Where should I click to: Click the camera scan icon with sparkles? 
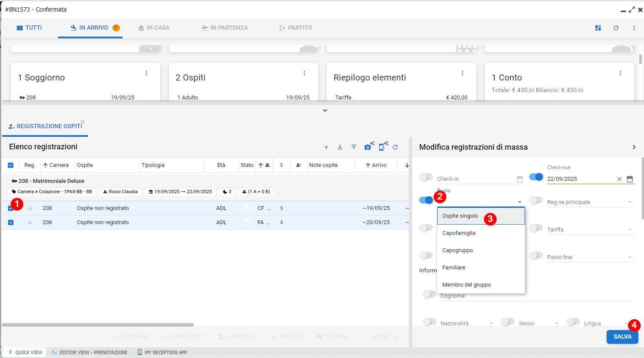(368, 147)
